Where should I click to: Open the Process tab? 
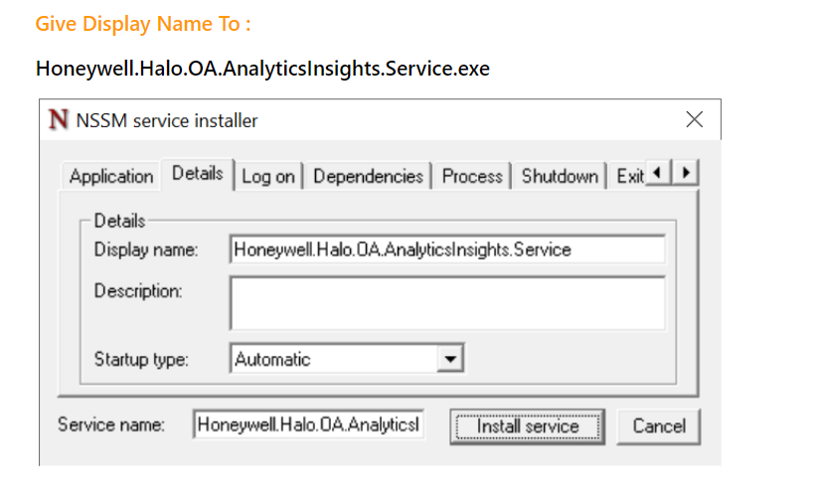coord(472,177)
